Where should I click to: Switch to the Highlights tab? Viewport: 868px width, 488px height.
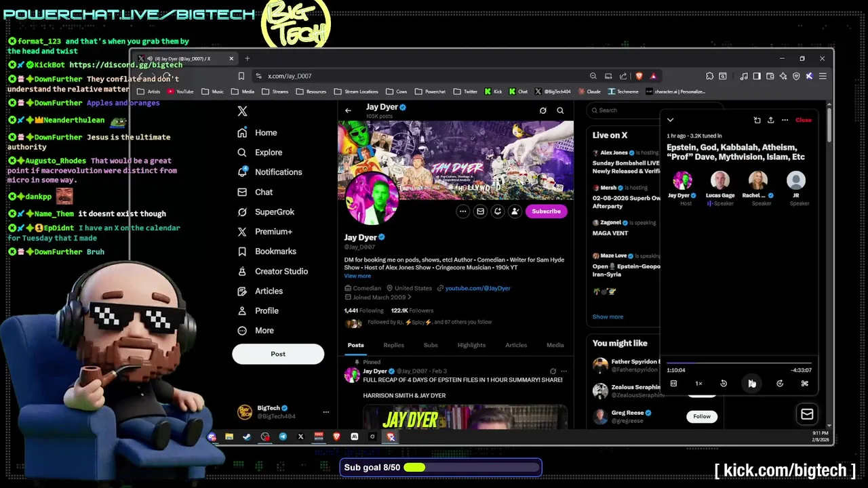click(x=471, y=345)
